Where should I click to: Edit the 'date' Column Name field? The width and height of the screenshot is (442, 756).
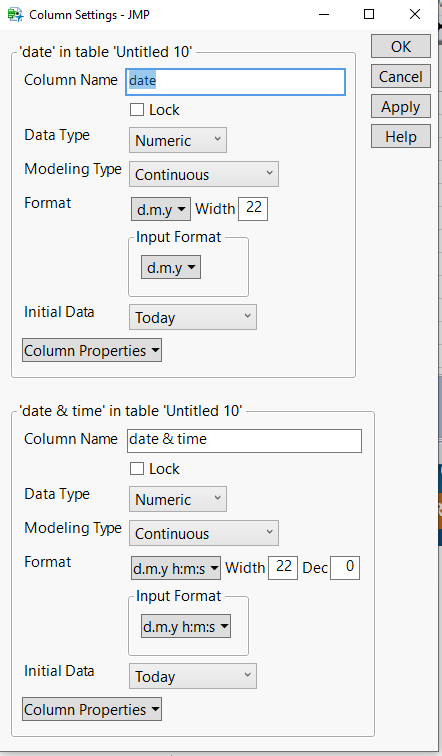236,81
